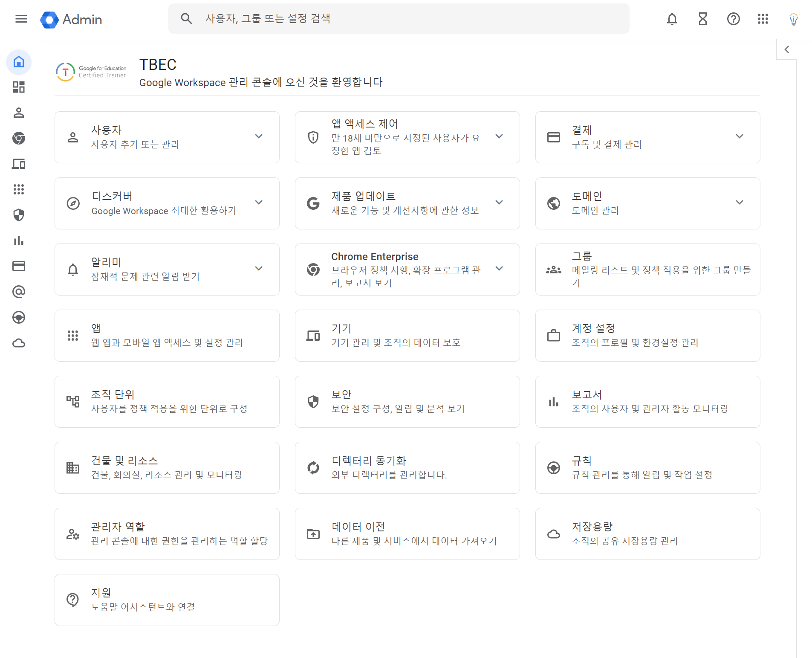Open the 기기 card title
This screenshot has height=658, width=812.
(x=341, y=328)
